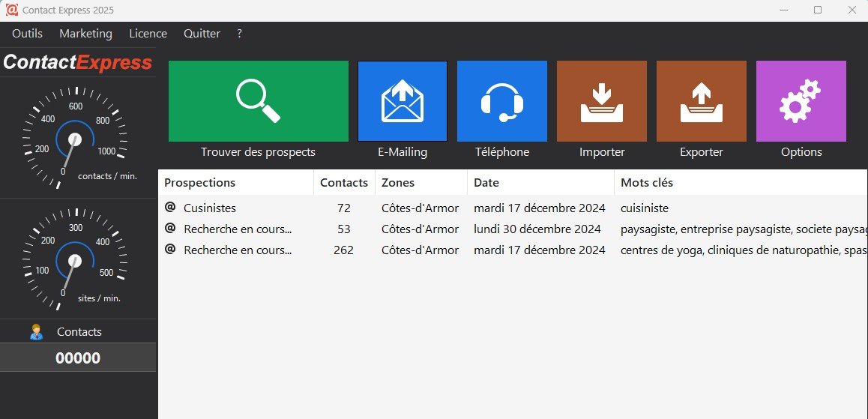The image size is (868, 419).
Task: Click the 00000 contacts counter
Action: pyautogui.click(x=78, y=358)
